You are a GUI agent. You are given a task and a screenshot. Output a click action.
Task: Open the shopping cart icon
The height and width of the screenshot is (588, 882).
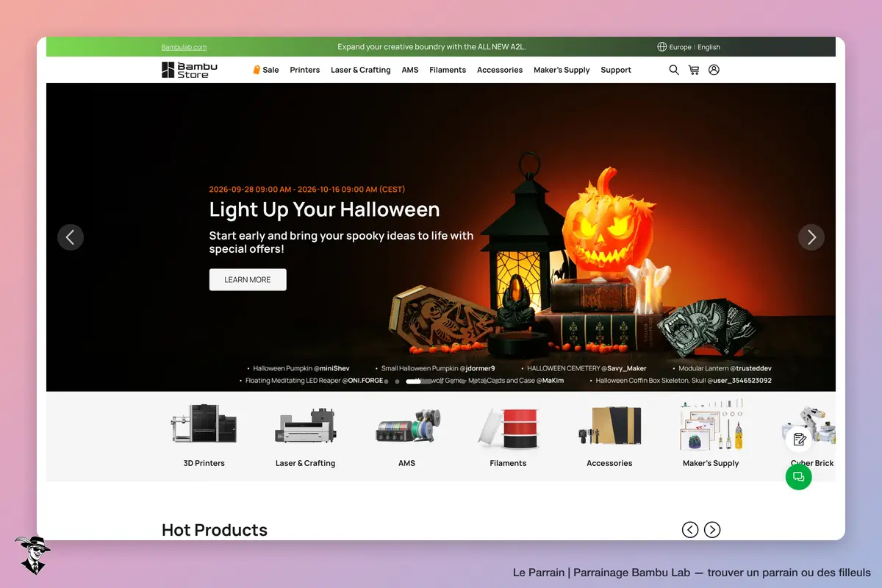pyautogui.click(x=694, y=70)
